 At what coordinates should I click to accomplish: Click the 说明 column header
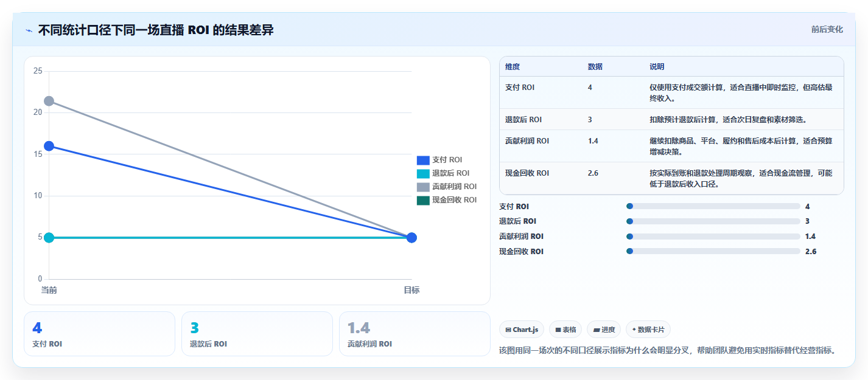click(x=657, y=67)
